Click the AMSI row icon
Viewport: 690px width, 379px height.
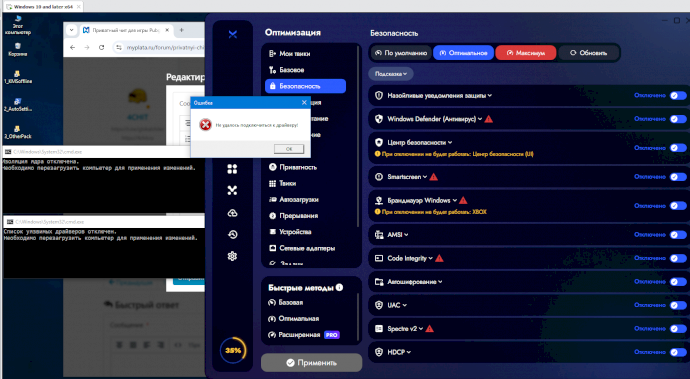379,235
